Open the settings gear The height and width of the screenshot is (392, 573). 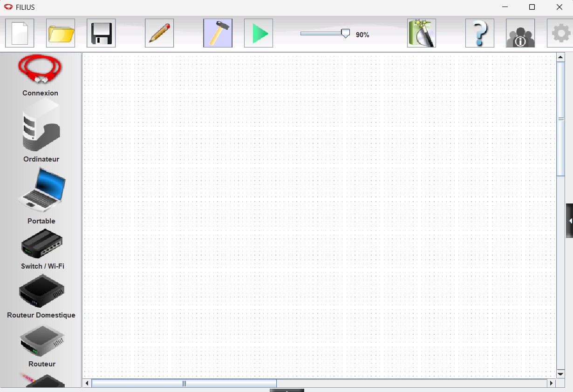pyautogui.click(x=559, y=33)
